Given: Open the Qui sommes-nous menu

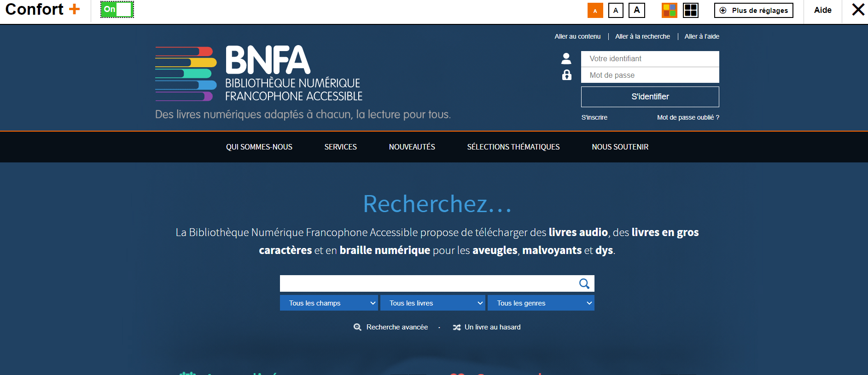Looking at the screenshot, I should [x=259, y=147].
